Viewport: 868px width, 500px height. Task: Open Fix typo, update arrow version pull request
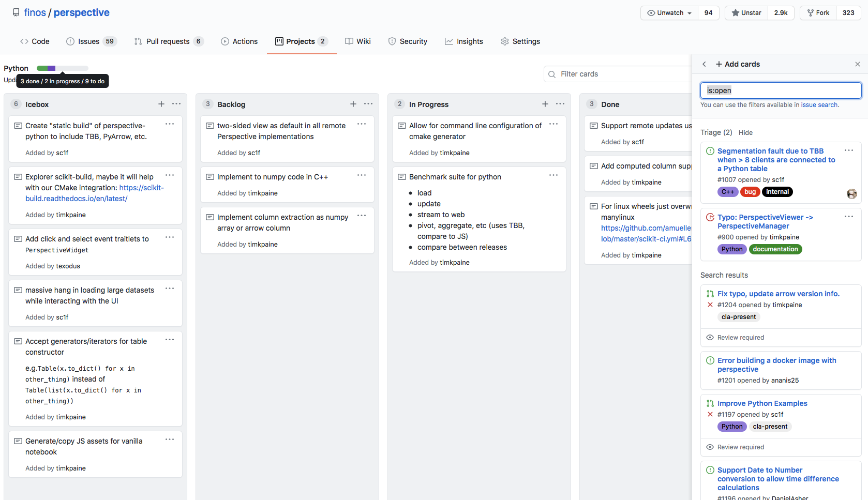(x=778, y=294)
